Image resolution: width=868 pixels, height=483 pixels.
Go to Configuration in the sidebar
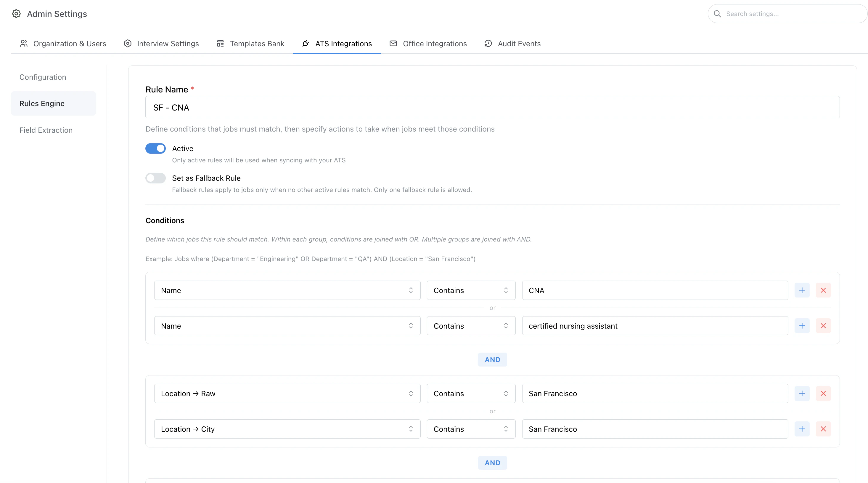pos(43,77)
